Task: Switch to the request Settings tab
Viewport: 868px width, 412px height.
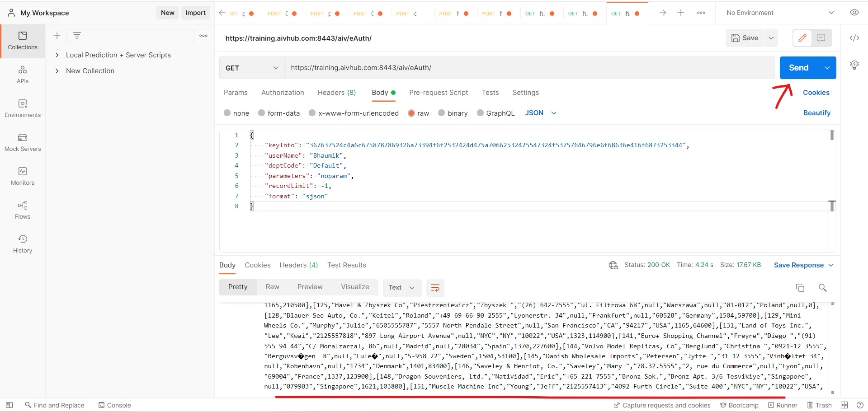Action: pos(525,93)
